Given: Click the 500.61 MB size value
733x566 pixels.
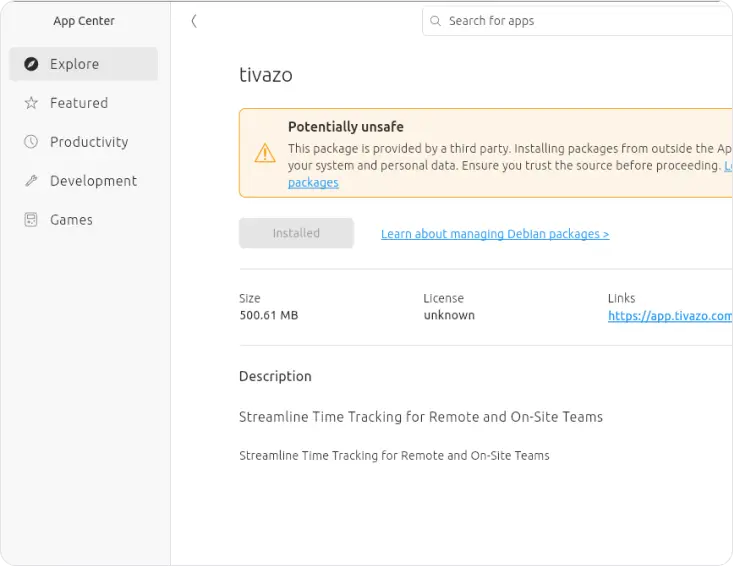Looking at the screenshot, I should pyautogui.click(x=269, y=315).
